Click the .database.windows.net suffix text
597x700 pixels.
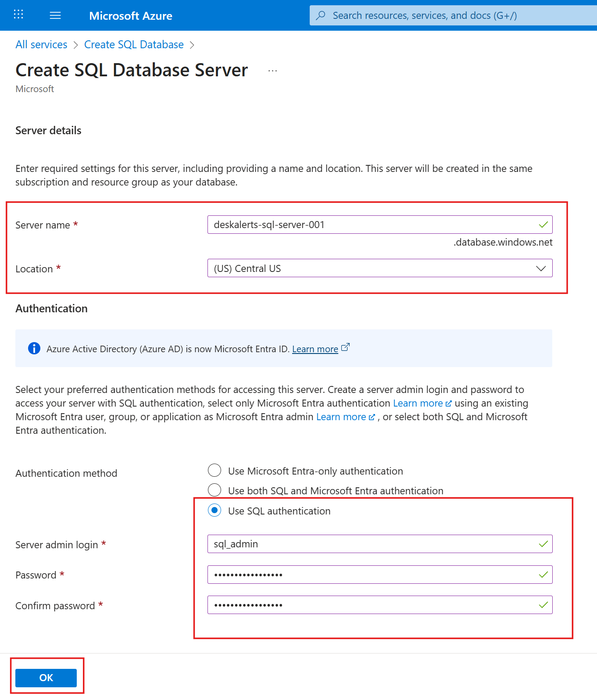503,242
